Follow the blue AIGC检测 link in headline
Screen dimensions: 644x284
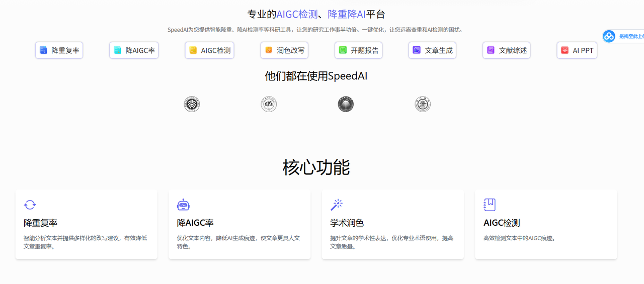click(x=297, y=14)
